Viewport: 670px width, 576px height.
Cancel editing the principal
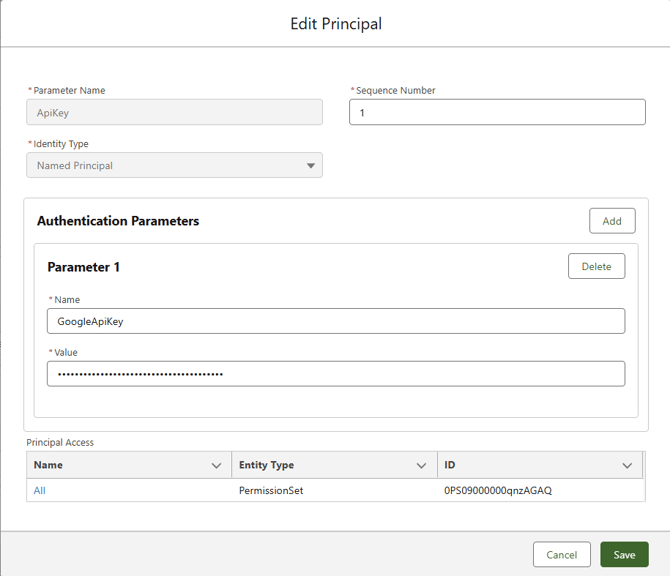tap(561, 555)
